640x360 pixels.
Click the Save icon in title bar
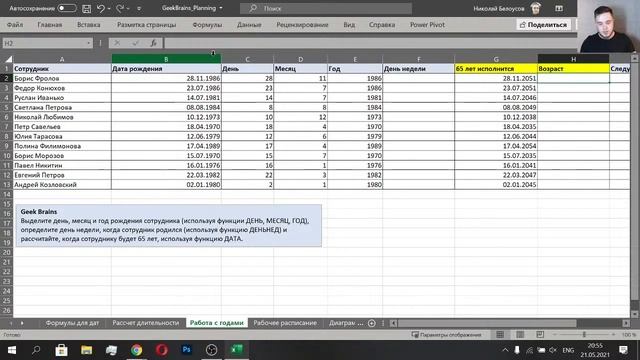87,8
